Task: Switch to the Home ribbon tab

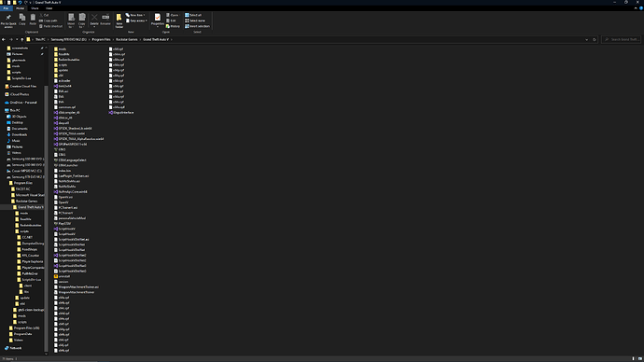Action: coord(20,8)
